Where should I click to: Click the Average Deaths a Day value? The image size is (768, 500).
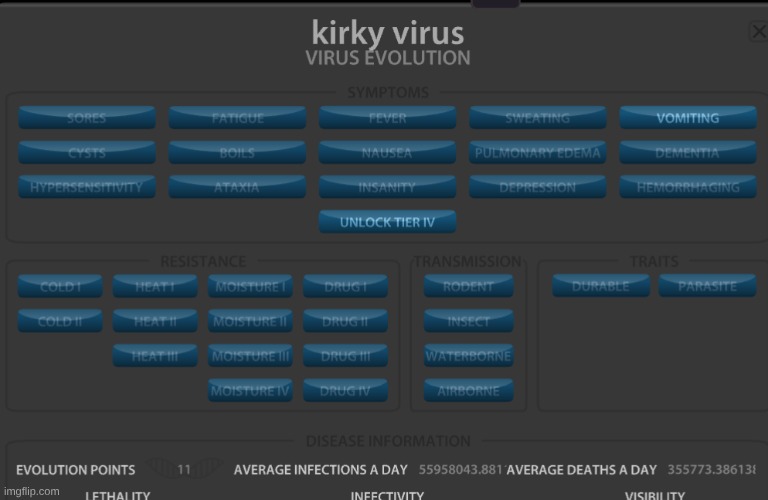[712, 470]
